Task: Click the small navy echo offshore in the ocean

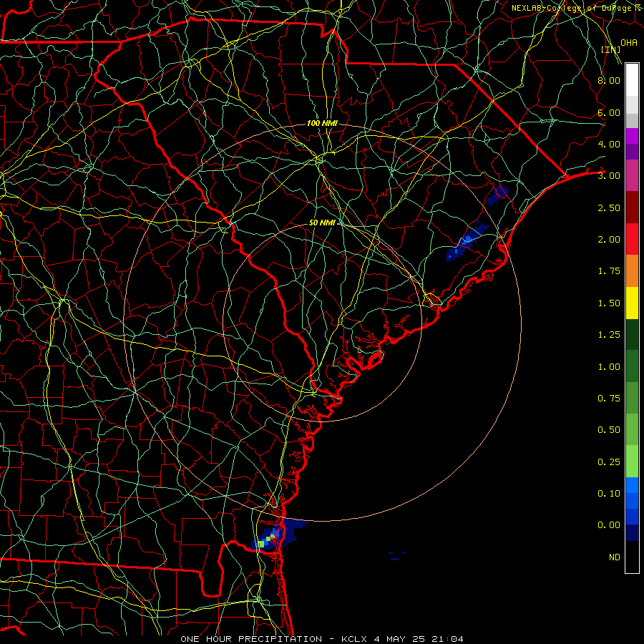Action: (396, 556)
